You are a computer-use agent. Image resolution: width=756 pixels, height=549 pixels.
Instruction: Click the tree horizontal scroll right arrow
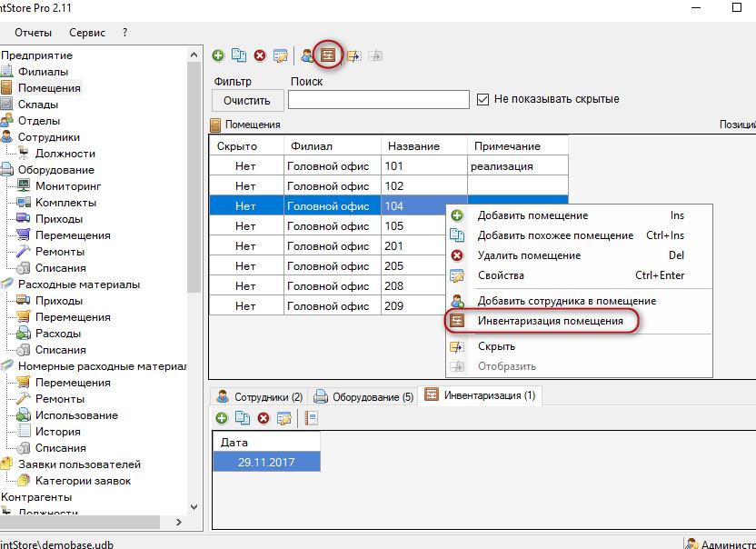pyautogui.click(x=179, y=522)
